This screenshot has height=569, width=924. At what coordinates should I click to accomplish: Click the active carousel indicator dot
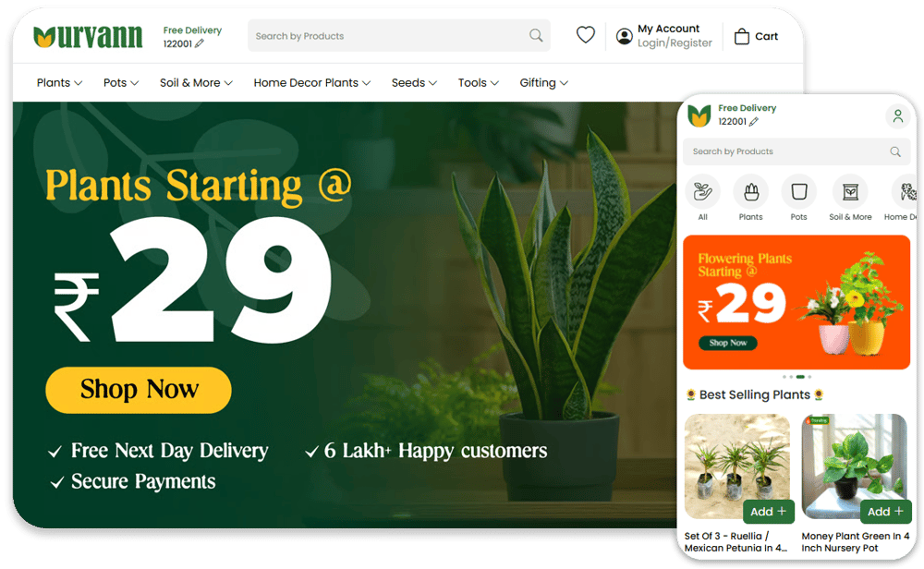[800, 376]
